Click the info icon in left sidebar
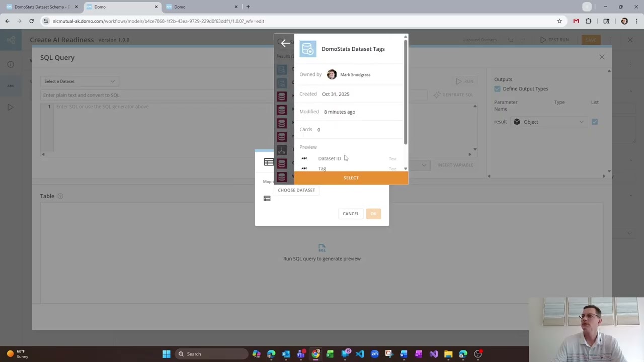The height and width of the screenshot is (362, 644). point(11,64)
